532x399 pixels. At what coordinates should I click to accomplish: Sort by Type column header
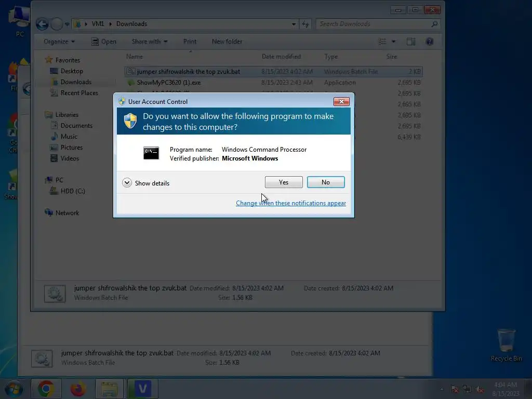pyautogui.click(x=331, y=56)
